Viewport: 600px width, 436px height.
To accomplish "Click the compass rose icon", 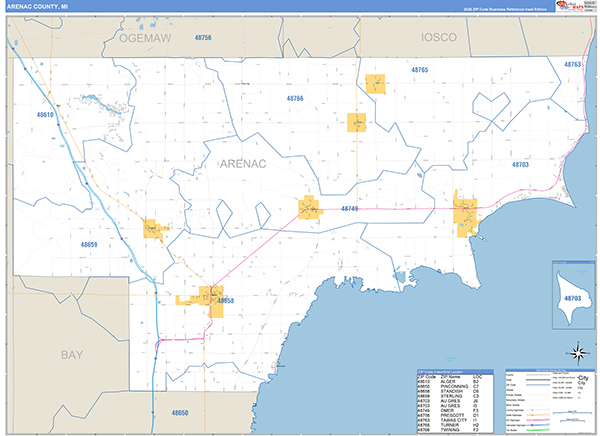I will [x=577, y=351].
